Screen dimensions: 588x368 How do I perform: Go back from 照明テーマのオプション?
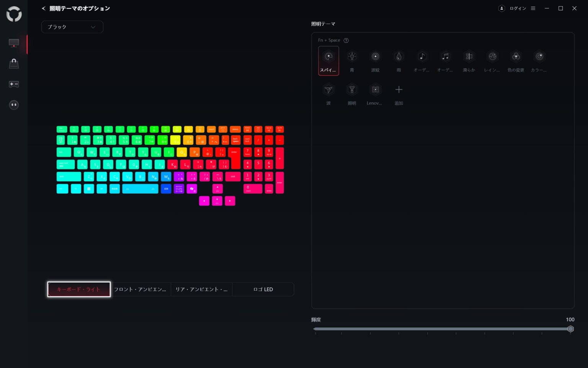coord(44,8)
